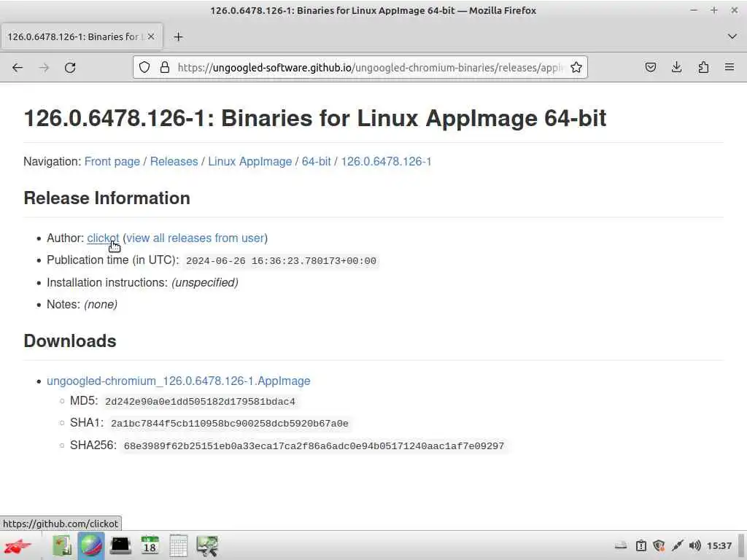This screenshot has height=560, width=747.
Task: Open the tracking protection shield icon
Action: coord(144,67)
